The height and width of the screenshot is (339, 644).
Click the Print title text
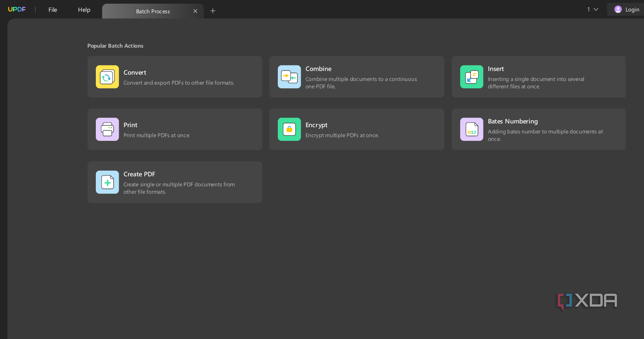point(131,125)
